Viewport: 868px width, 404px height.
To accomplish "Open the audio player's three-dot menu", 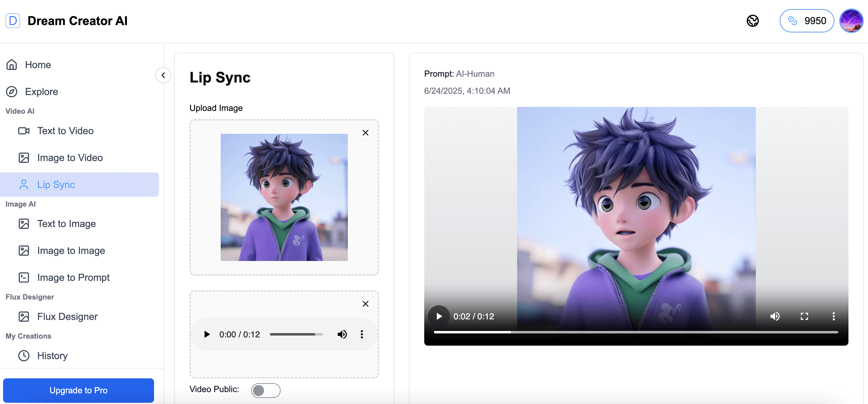I will [x=362, y=334].
